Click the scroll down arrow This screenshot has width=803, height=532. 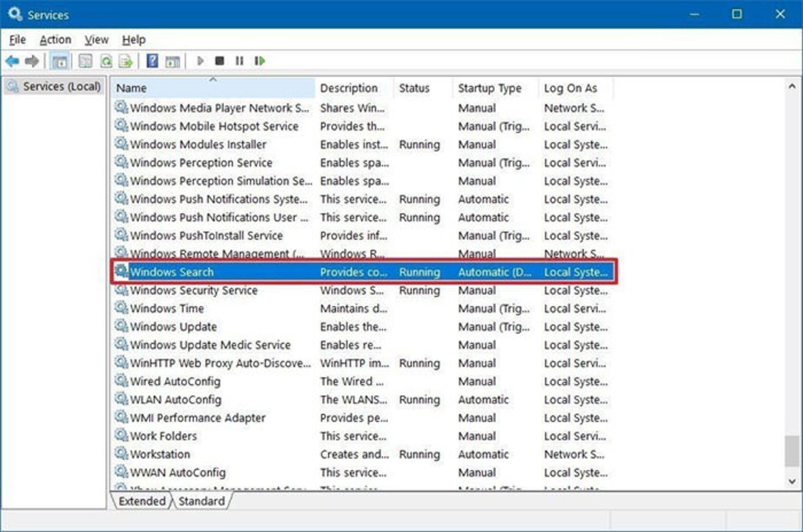(792, 481)
